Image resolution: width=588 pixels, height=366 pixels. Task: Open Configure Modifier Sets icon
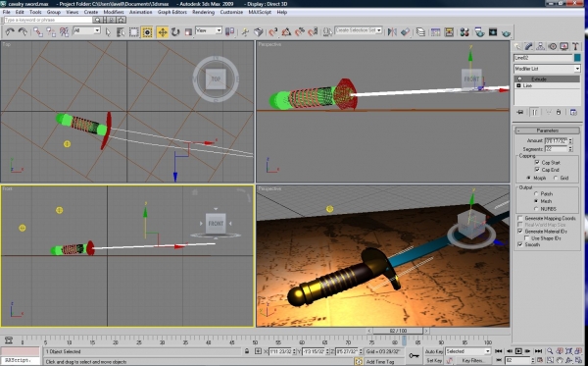click(573, 112)
